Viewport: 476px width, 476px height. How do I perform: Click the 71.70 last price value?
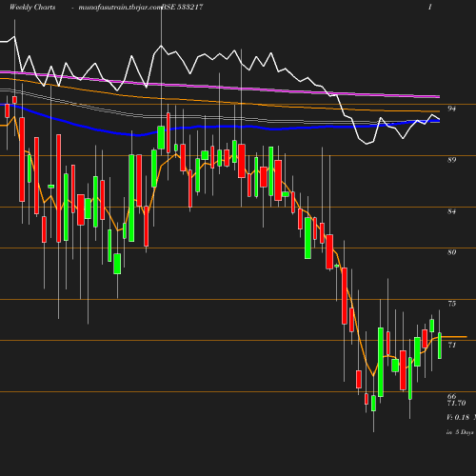(456, 403)
